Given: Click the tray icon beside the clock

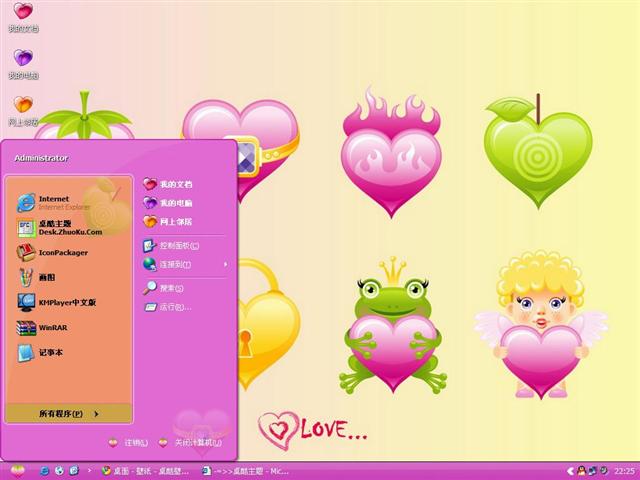Looking at the screenshot, I should (603, 471).
